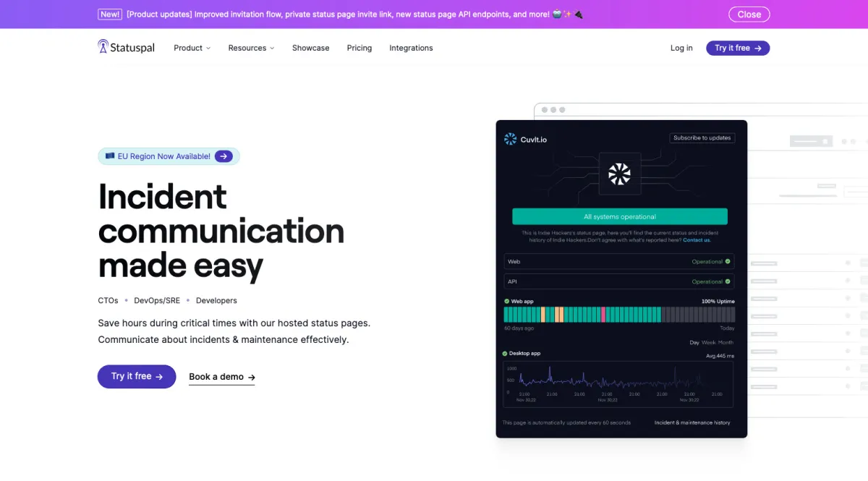
Task: Click the Web app status icon
Action: click(507, 301)
